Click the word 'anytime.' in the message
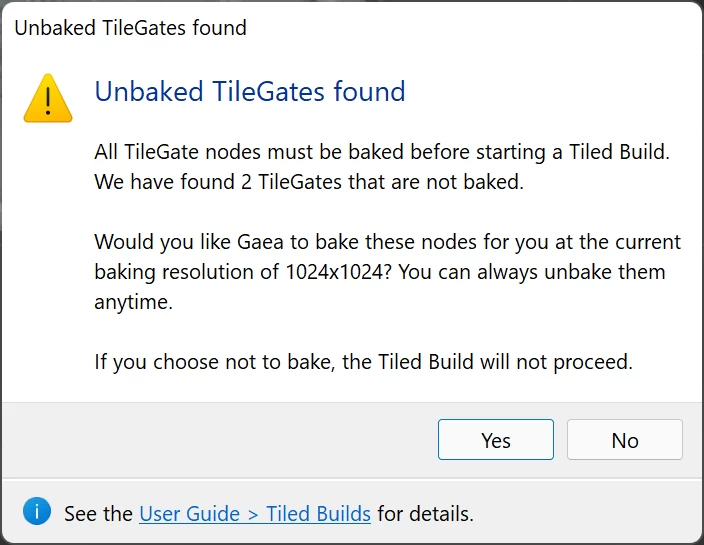704x545 pixels. pyautogui.click(x=133, y=302)
